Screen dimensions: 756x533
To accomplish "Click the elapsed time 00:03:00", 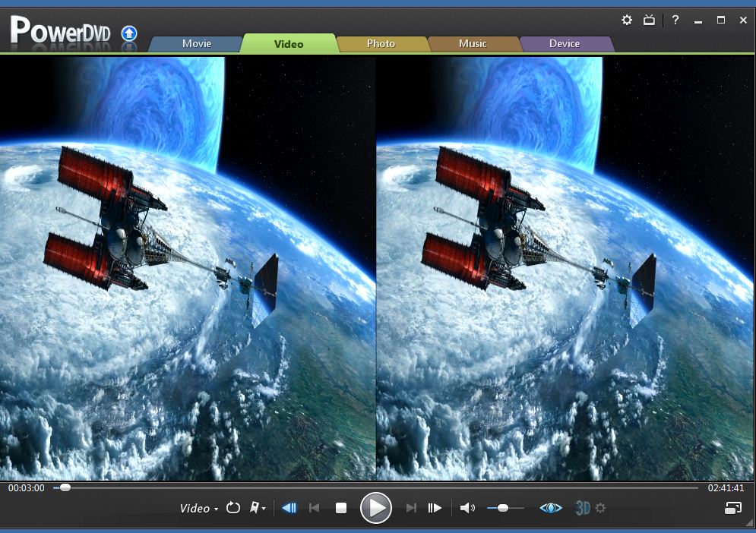I will pyautogui.click(x=26, y=487).
